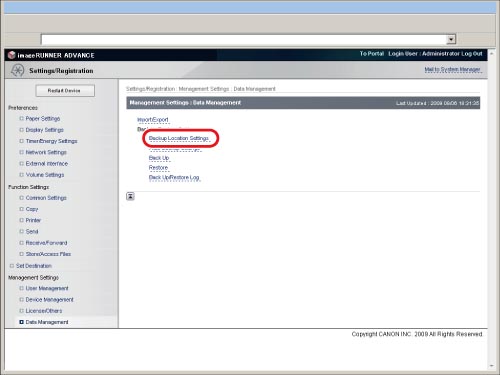This screenshot has width=500, height=375.
Task: Click the Set Destination bullet icon
Action: pyautogui.click(x=12, y=266)
